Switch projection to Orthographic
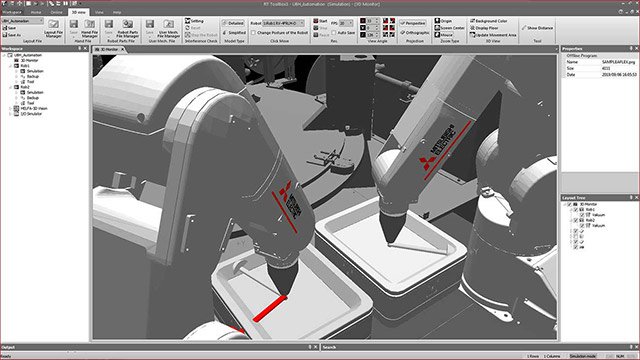The image size is (640, 360). (415, 33)
